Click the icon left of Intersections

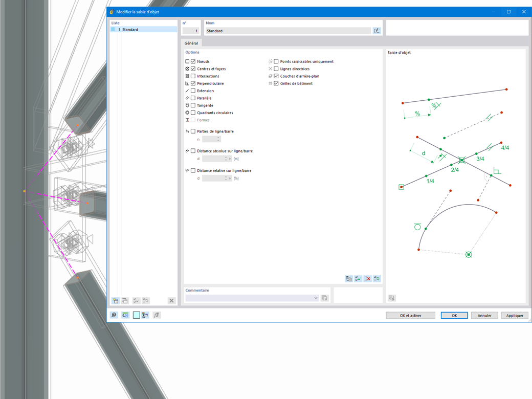187,76
